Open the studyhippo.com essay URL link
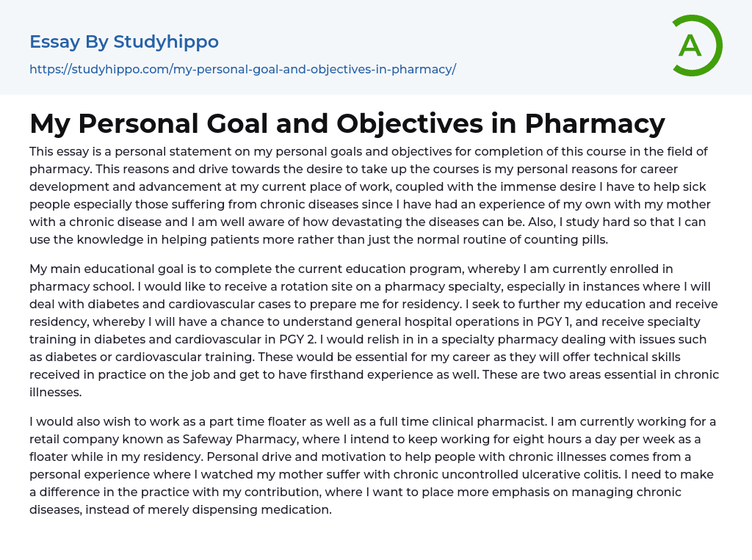Image resolution: width=752 pixels, height=560 pixels. tap(242, 69)
